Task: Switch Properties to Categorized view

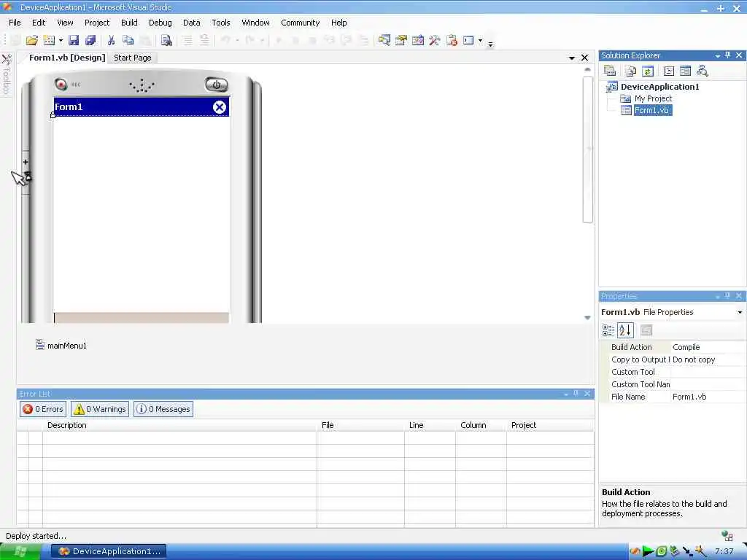Action: [x=608, y=330]
